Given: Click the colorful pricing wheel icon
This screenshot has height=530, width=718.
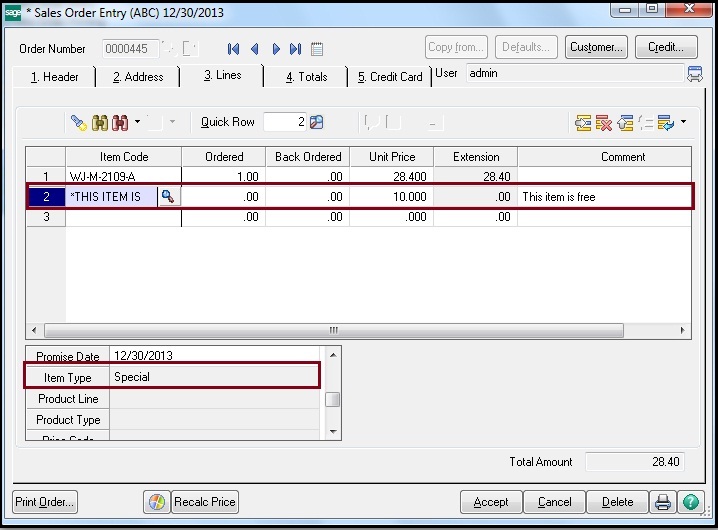Looking at the screenshot, I should [x=157, y=502].
